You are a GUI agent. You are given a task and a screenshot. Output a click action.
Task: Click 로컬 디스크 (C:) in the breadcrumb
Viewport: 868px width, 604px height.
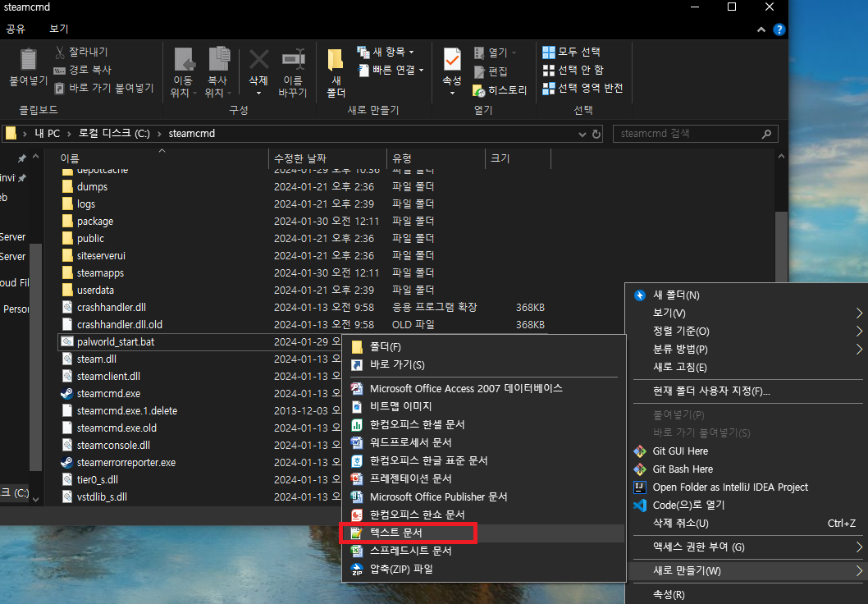point(114,134)
